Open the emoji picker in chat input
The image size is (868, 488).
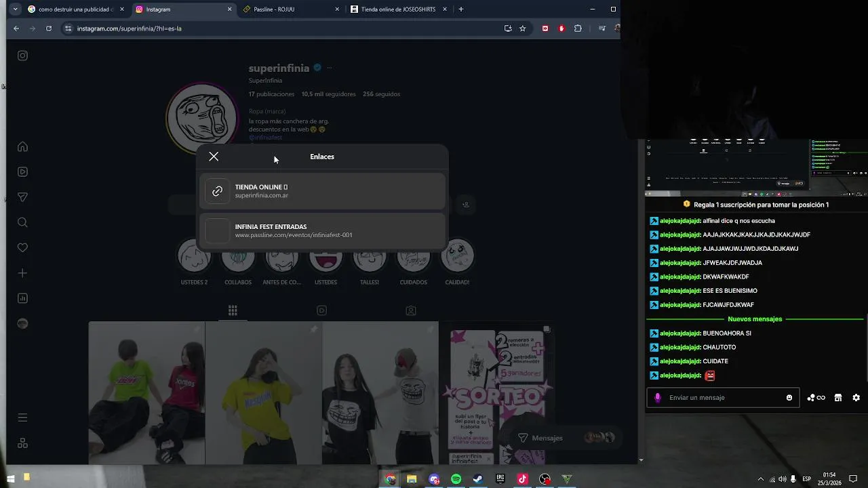pyautogui.click(x=789, y=398)
